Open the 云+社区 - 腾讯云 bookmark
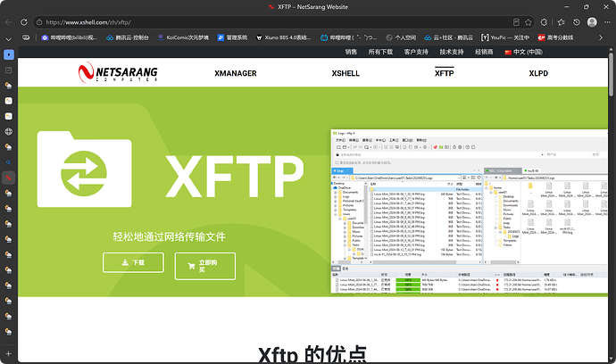Viewport: 616px width, 364px height. click(449, 37)
